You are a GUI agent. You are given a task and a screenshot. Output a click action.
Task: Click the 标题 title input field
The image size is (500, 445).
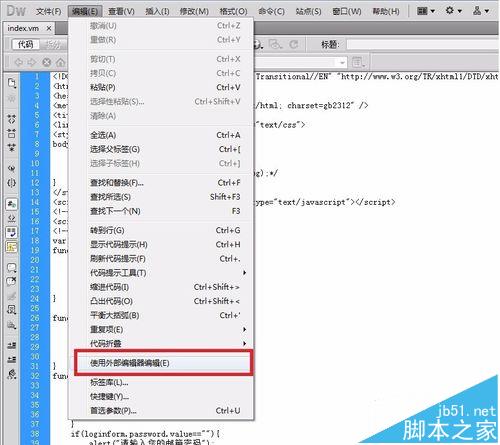tap(422, 44)
